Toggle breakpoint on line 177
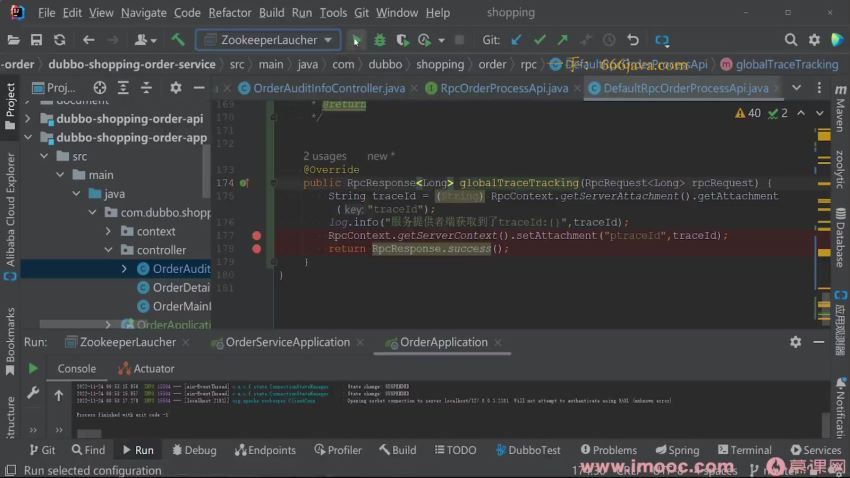This screenshot has height=478, width=850. tap(256, 235)
